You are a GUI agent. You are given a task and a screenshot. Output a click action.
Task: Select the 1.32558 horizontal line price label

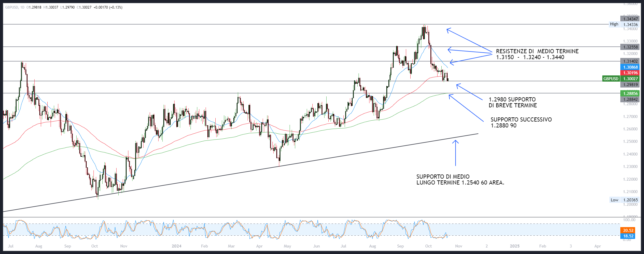[630, 47]
